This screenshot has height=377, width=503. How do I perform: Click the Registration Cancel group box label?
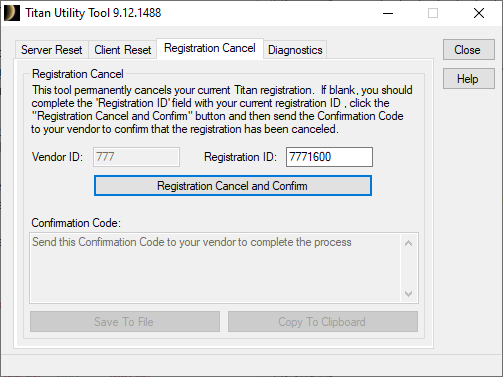[78, 74]
